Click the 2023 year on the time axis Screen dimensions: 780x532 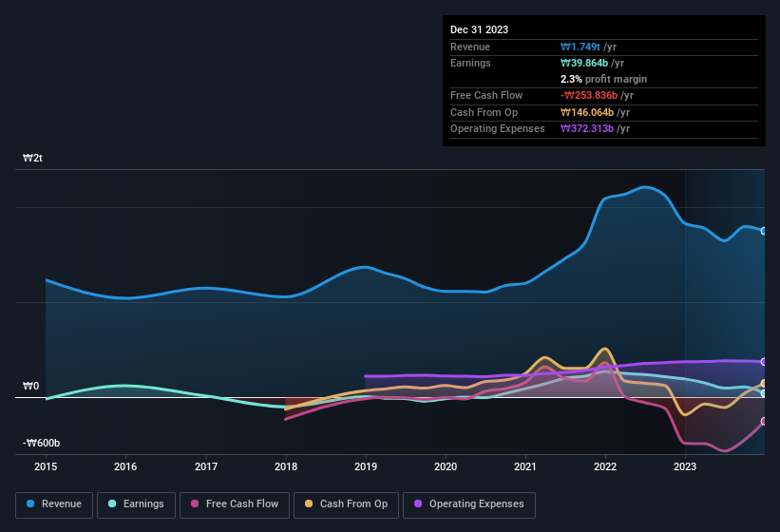[x=685, y=466]
